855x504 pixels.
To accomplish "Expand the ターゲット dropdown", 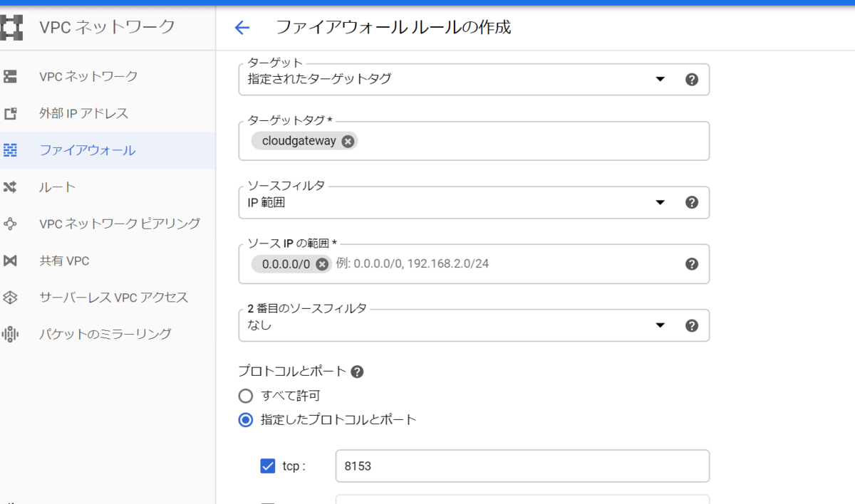I will (x=660, y=79).
